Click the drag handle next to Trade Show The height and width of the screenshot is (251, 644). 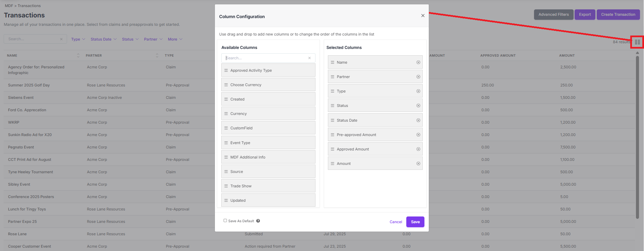tap(226, 186)
